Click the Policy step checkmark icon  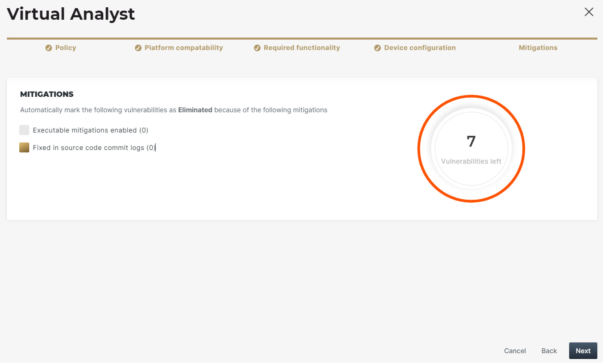pyautogui.click(x=49, y=48)
